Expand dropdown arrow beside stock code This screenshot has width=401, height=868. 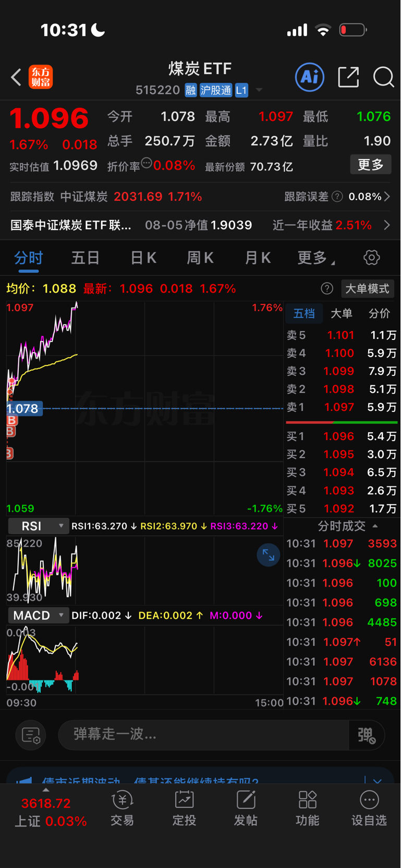(x=259, y=90)
